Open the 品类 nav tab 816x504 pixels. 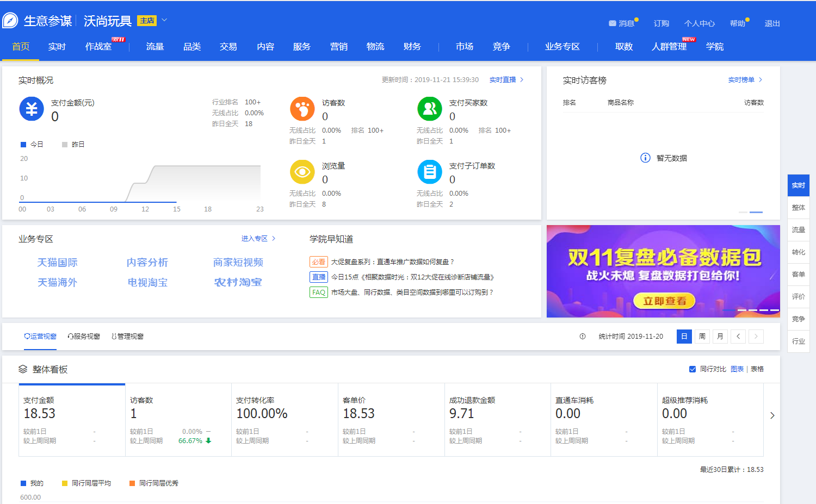tap(192, 47)
